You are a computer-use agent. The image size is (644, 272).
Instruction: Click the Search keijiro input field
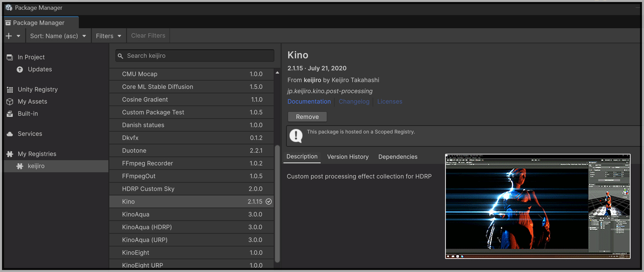tap(198, 56)
